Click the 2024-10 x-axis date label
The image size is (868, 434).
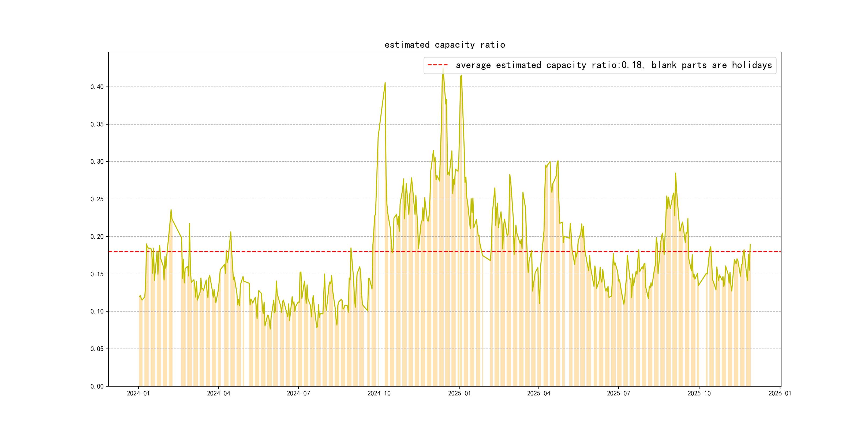pyautogui.click(x=379, y=393)
